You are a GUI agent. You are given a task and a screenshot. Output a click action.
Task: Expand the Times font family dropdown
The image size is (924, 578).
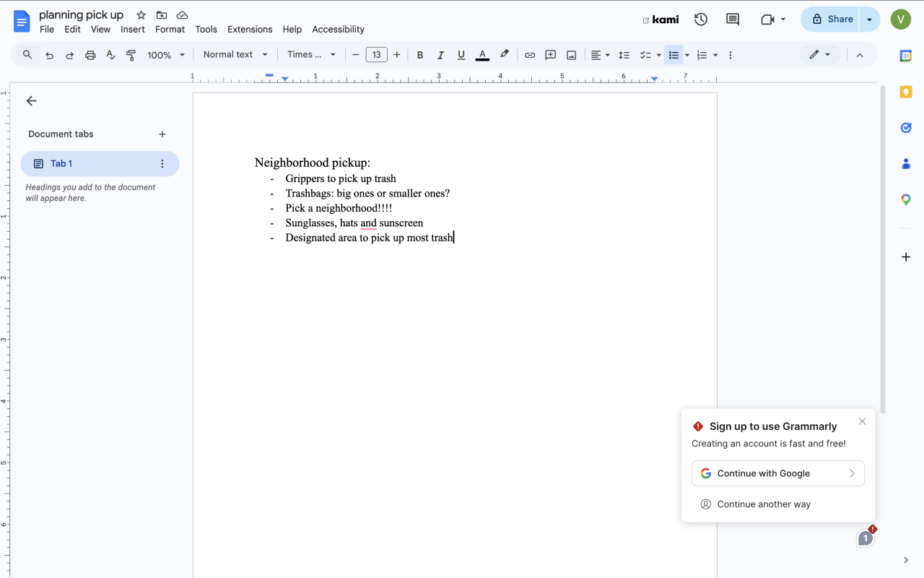311,55
